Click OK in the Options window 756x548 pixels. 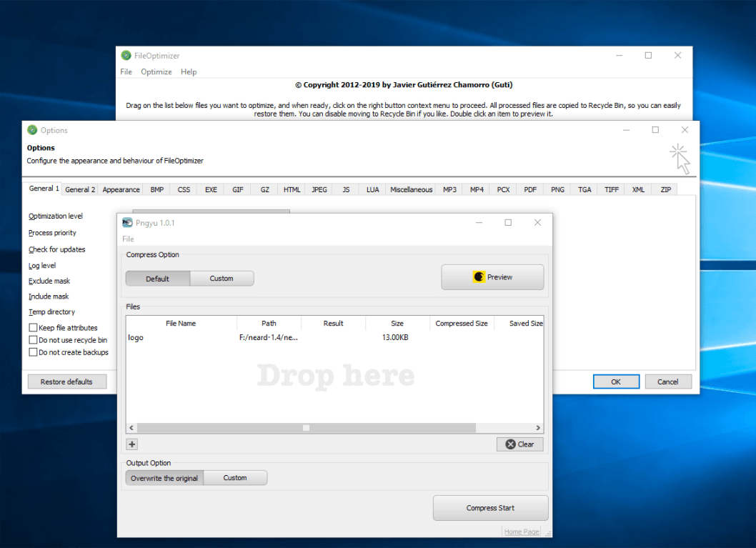pyautogui.click(x=616, y=382)
